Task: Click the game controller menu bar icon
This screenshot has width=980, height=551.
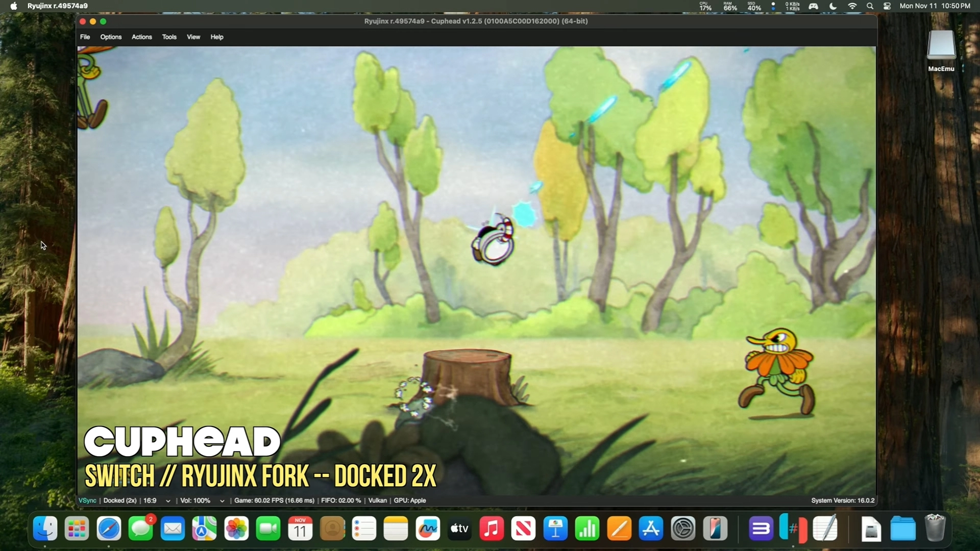Action: point(814,6)
